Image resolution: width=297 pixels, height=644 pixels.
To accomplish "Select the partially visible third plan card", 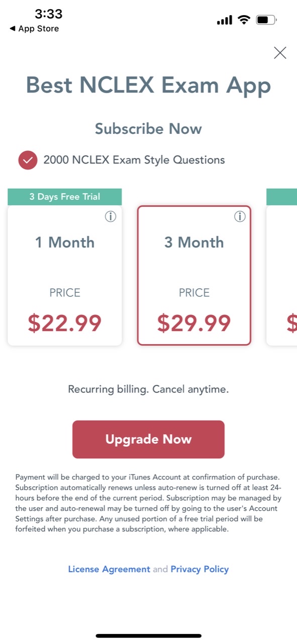I will coord(282,275).
